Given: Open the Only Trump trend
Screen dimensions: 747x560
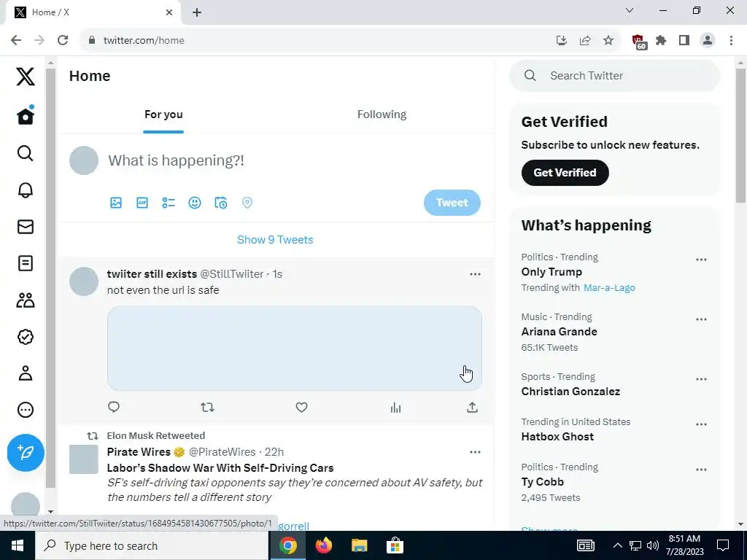Looking at the screenshot, I should coord(551,272).
